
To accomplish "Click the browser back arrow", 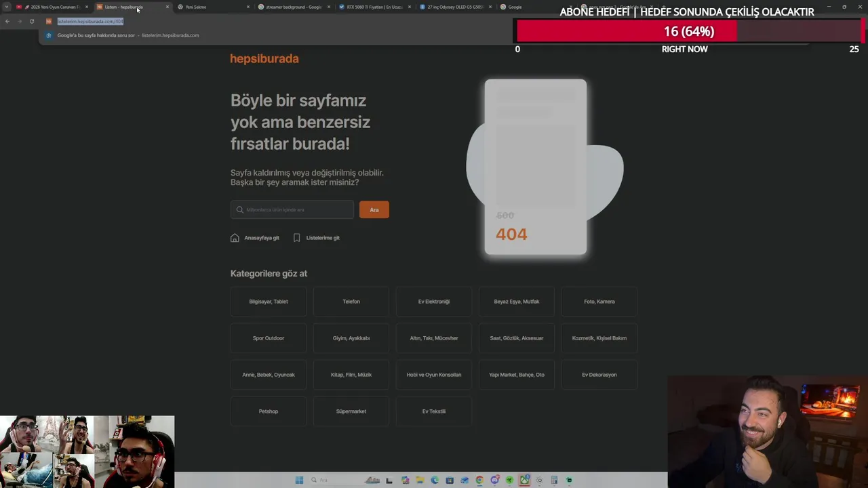I will 7,21.
